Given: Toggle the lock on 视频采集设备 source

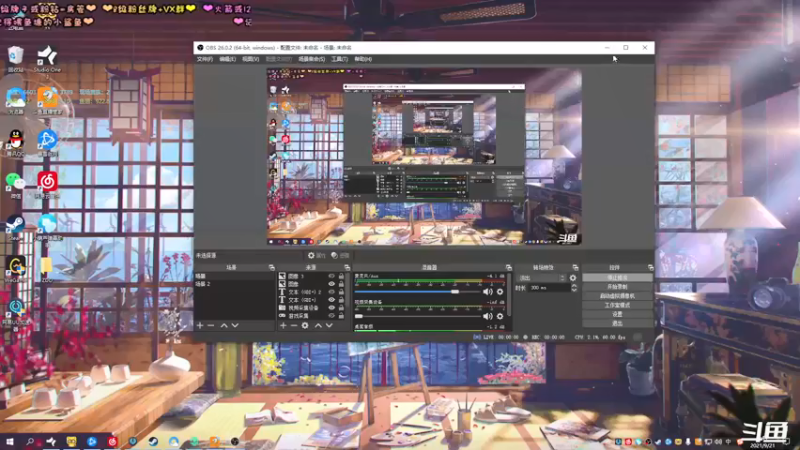Looking at the screenshot, I should (341, 308).
